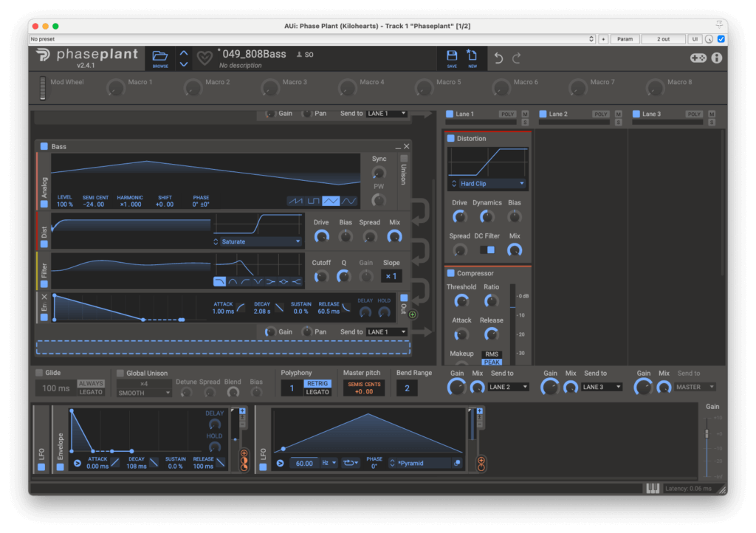Toggle the Unison checkbox on oscillator

(404, 158)
